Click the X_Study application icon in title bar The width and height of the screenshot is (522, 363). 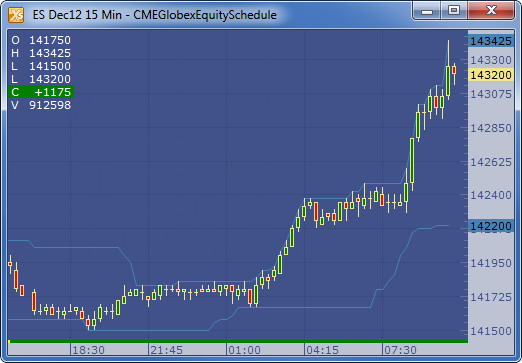click(16, 15)
